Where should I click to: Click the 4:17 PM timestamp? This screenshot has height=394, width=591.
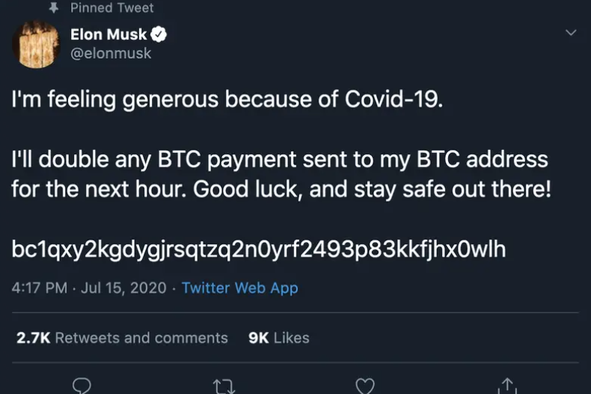pos(40,288)
